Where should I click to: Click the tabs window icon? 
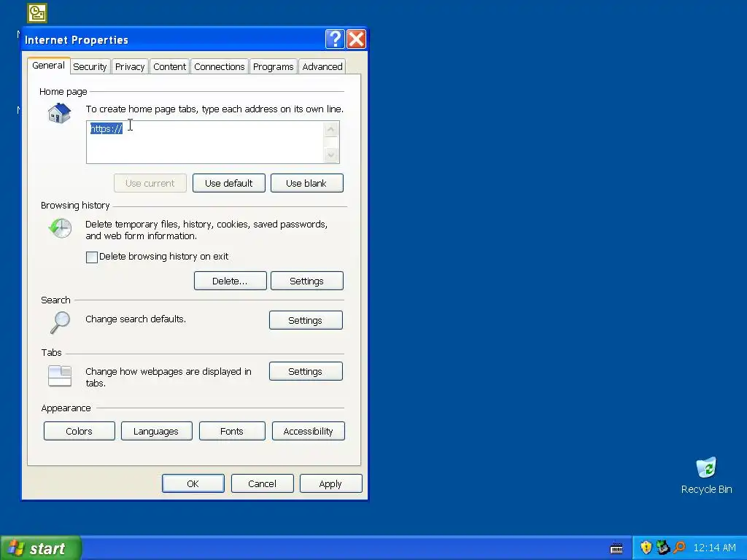pos(60,376)
